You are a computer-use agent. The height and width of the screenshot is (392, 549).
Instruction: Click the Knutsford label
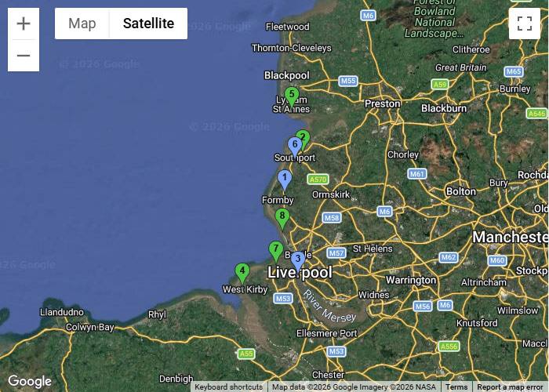pos(477,323)
